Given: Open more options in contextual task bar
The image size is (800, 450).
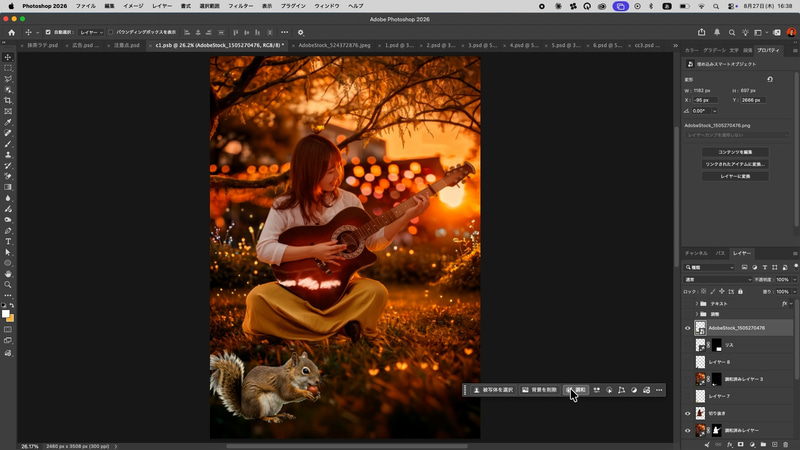Looking at the screenshot, I should (x=659, y=390).
